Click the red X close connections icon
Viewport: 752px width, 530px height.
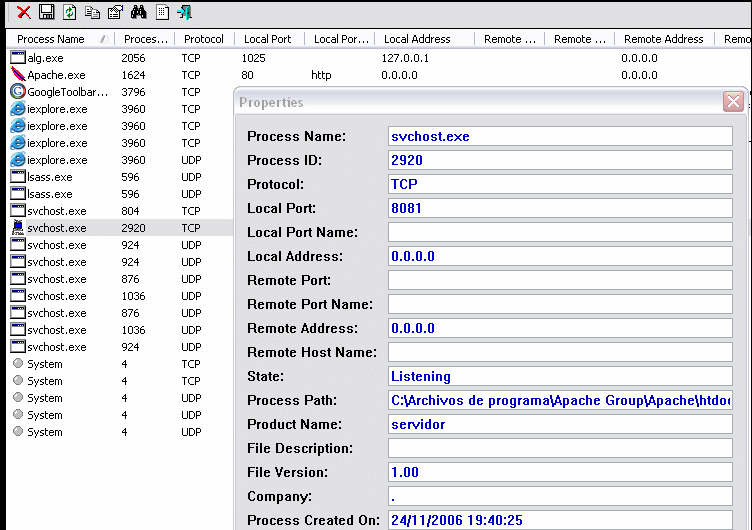(24, 12)
